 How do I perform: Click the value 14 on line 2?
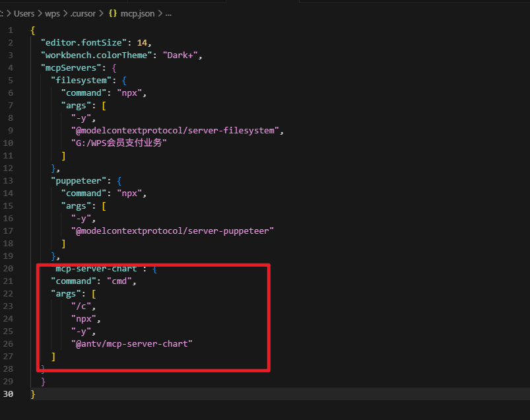click(x=142, y=43)
